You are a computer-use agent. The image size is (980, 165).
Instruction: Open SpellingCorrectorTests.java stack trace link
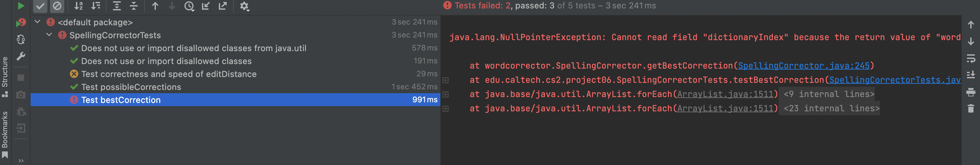coord(894,80)
